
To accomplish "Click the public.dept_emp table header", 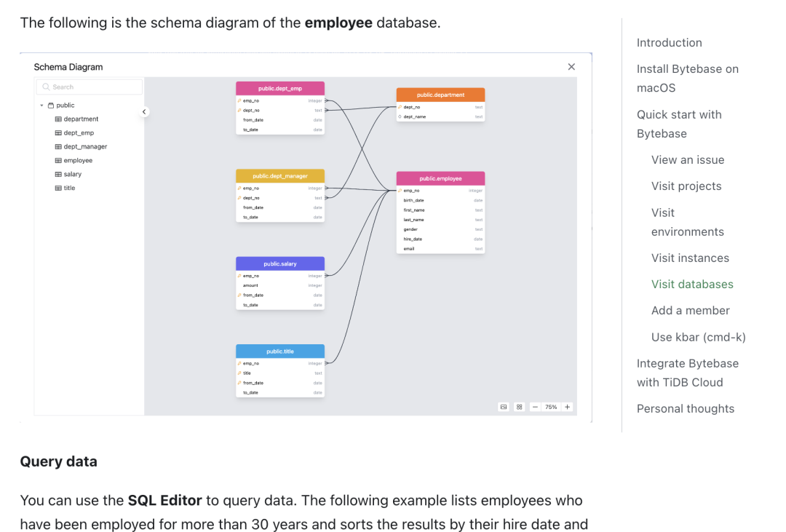I will (x=280, y=89).
